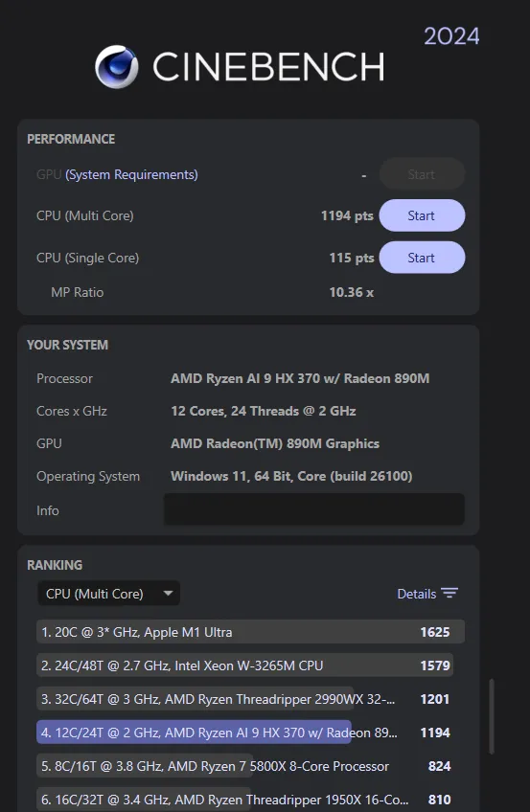Select the Ryzen 7 5800X ranking entry

pos(250,766)
